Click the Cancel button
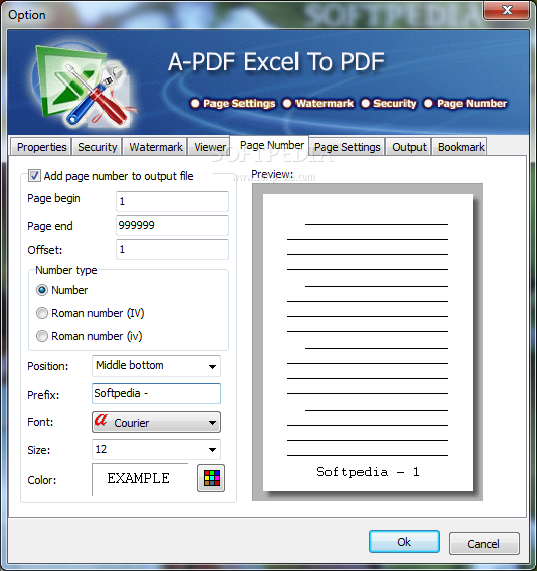 coord(483,544)
